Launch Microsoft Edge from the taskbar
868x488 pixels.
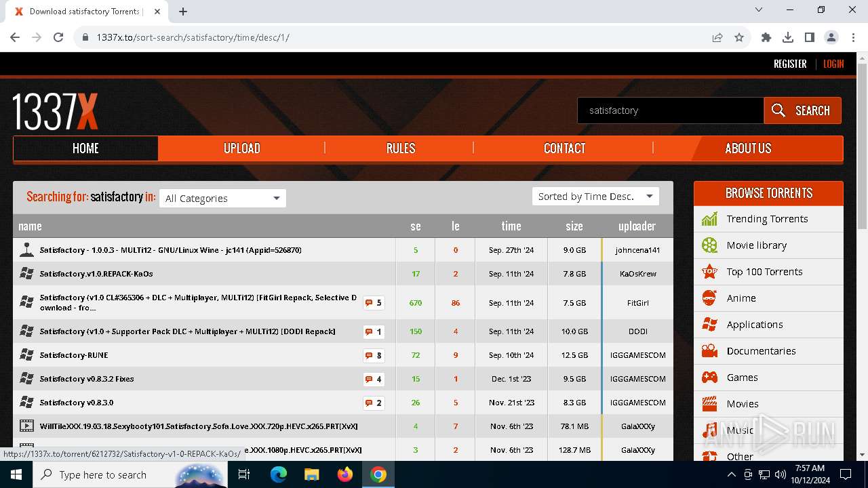pyautogui.click(x=279, y=474)
